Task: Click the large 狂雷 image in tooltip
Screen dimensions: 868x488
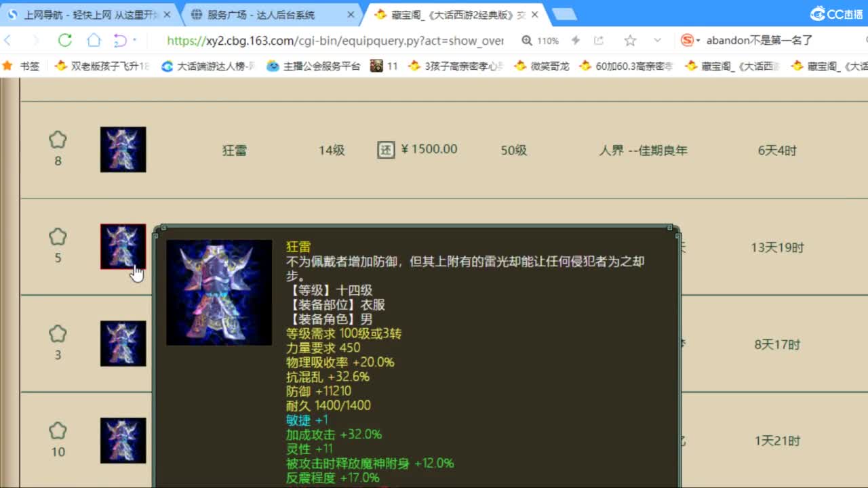Action: point(219,292)
